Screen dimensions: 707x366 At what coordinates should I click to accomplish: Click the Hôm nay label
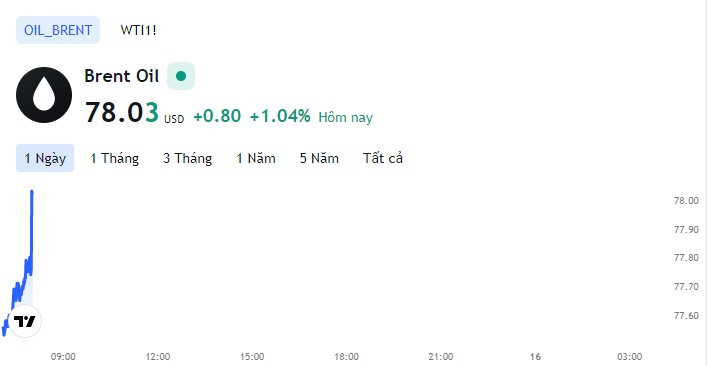click(x=346, y=118)
